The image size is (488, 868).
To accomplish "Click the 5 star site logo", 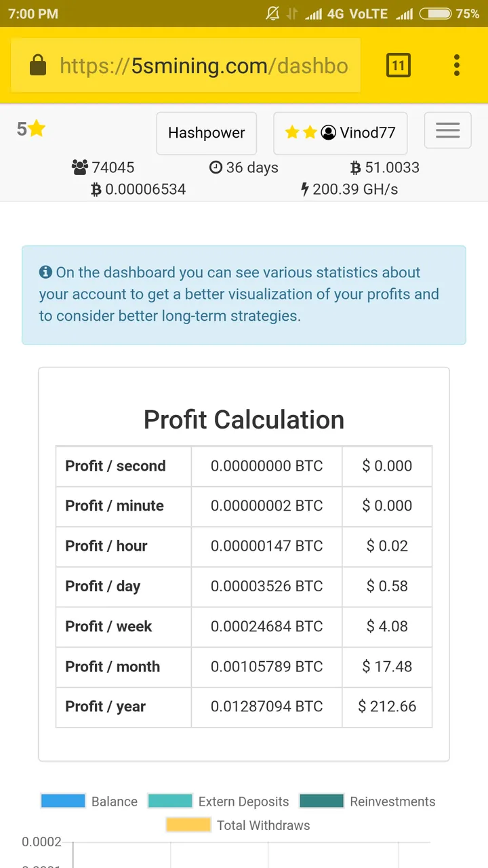I will tap(31, 129).
